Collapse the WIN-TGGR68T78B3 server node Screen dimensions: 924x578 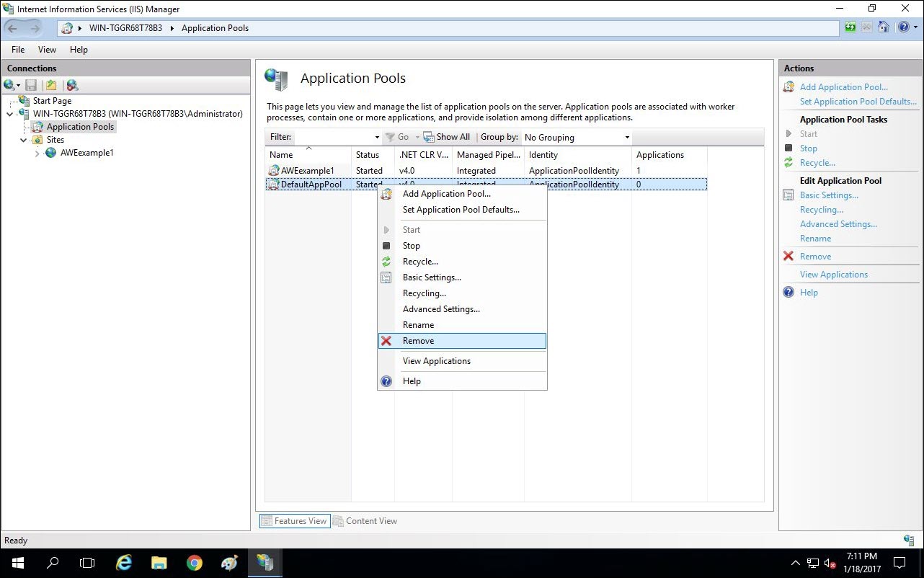pos(9,114)
